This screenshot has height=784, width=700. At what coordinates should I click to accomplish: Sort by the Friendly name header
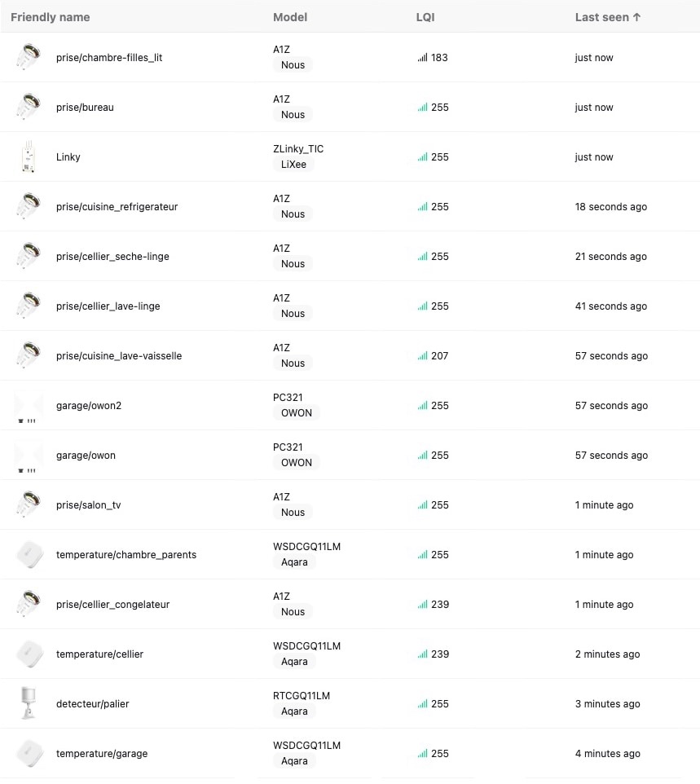click(x=50, y=17)
